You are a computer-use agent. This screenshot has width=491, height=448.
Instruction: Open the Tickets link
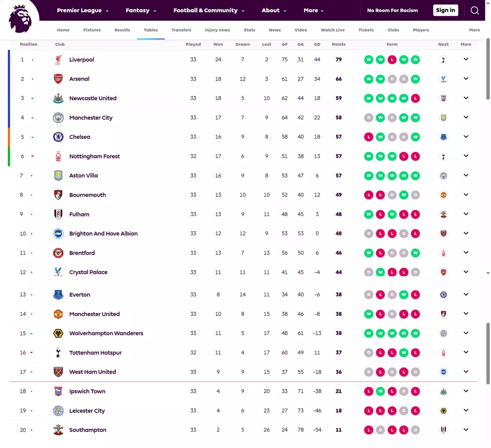(366, 30)
